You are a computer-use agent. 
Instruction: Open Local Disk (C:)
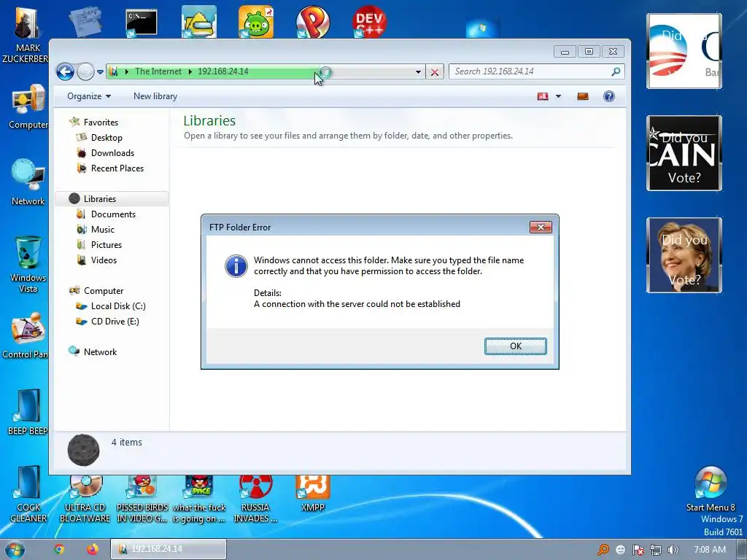pyautogui.click(x=118, y=306)
